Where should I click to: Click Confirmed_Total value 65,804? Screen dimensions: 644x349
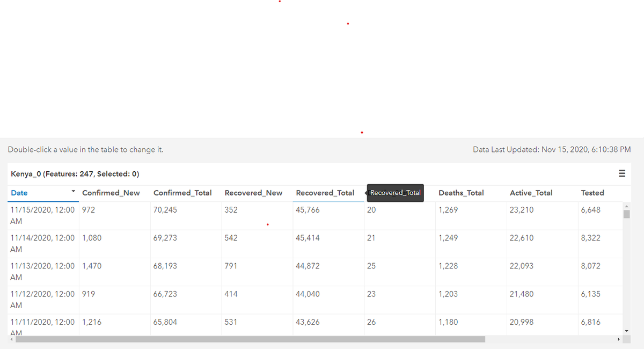point(165,322)
